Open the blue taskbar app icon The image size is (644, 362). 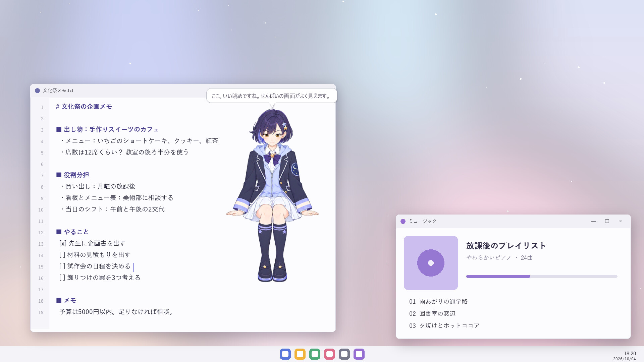click(x=285, y=354)
